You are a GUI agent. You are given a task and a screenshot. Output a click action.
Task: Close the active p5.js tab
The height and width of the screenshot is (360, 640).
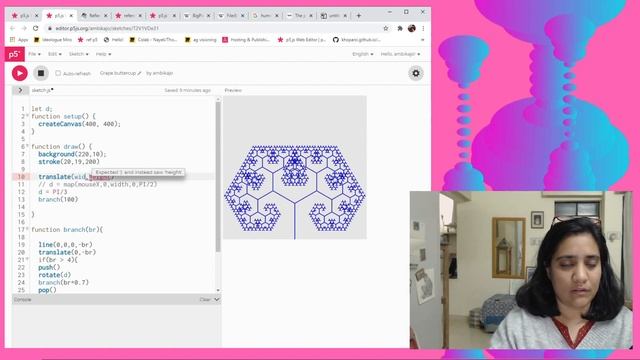pos(71,16)
